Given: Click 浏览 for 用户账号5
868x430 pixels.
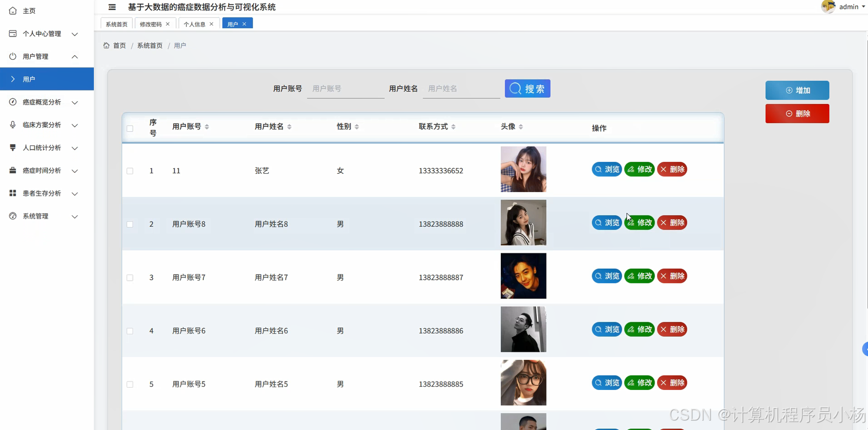Looking at the screenshot, I should point(607,383).
